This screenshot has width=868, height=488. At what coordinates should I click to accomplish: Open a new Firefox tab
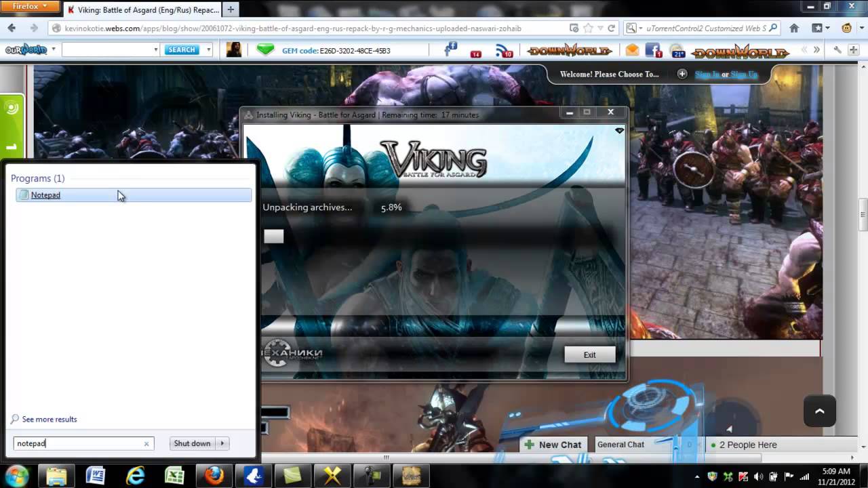(231, 9)
